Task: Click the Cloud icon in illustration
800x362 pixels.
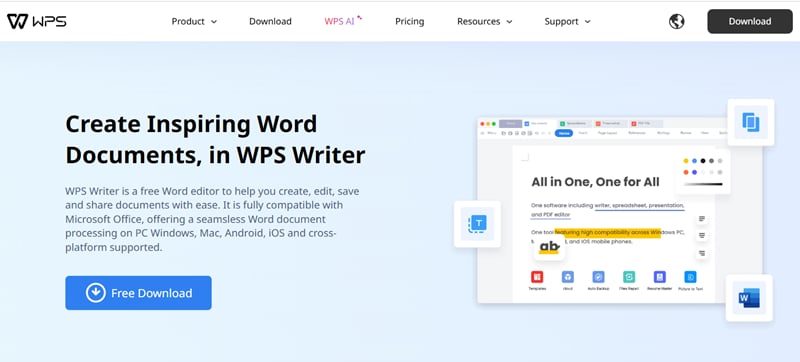Action: (x=567, y=277)
